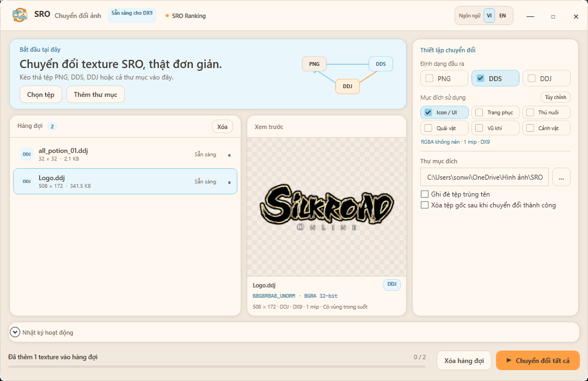Click the 508 × 172 preview details line
Image resolution: width=588 pixels, height=381 pixels.
310,307
